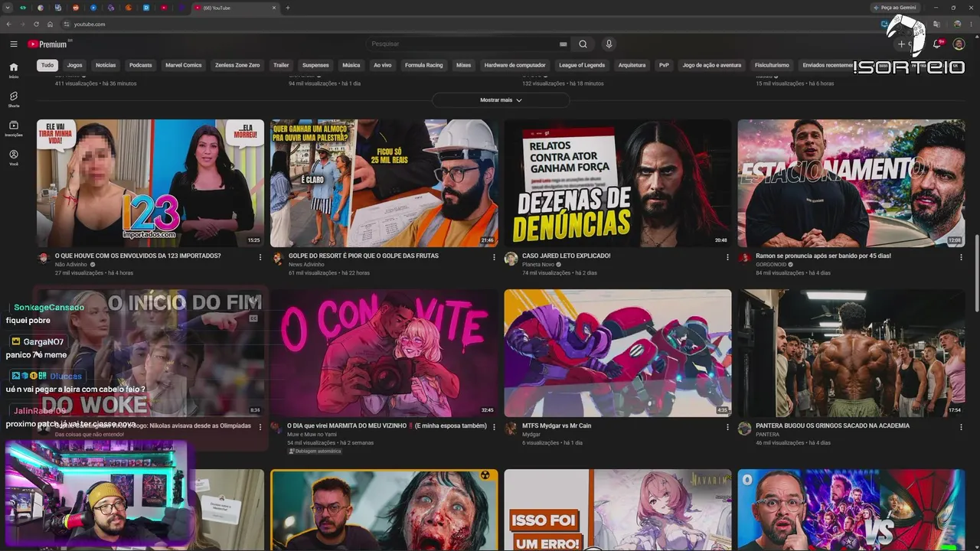Click the GORGONOID channel avatar
This screenshot has width=980, height=551.
coord(744,259)
